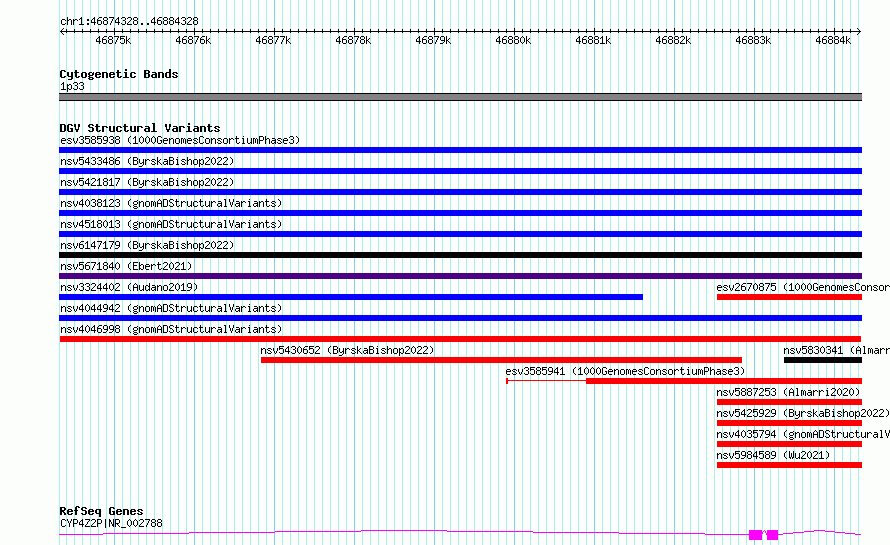Click the black bar under nsv6147179
This screenshot has height=545, width=890.
click(x=460, y=255)
